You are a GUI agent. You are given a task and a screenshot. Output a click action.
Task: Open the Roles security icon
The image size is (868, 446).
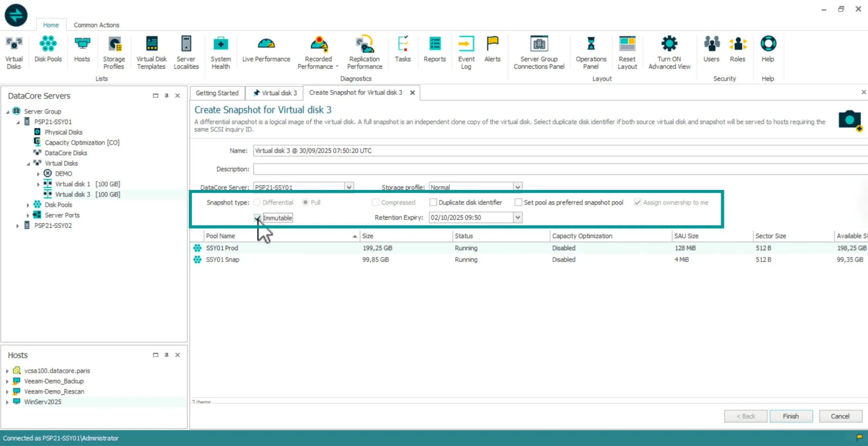click(737, 44)
